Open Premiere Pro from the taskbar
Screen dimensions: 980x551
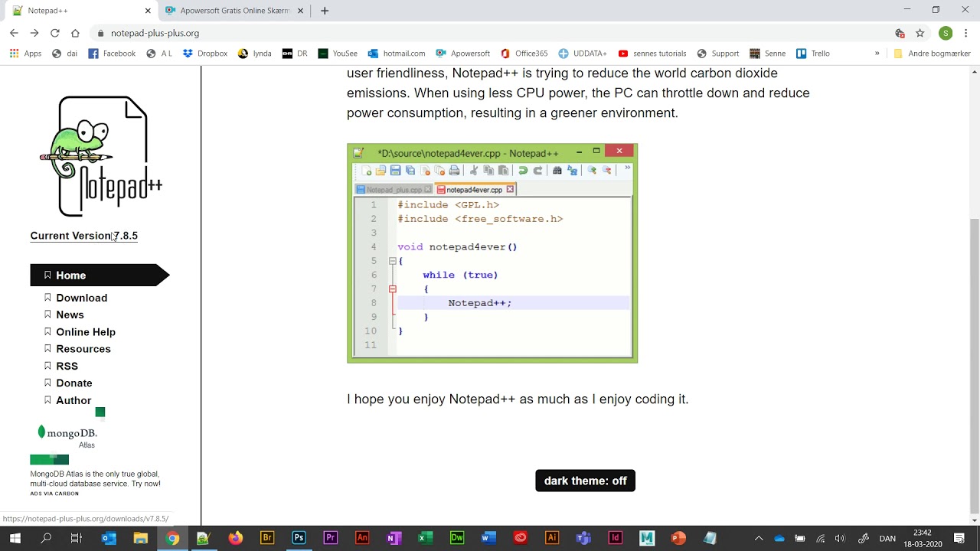tap(331, 538)
